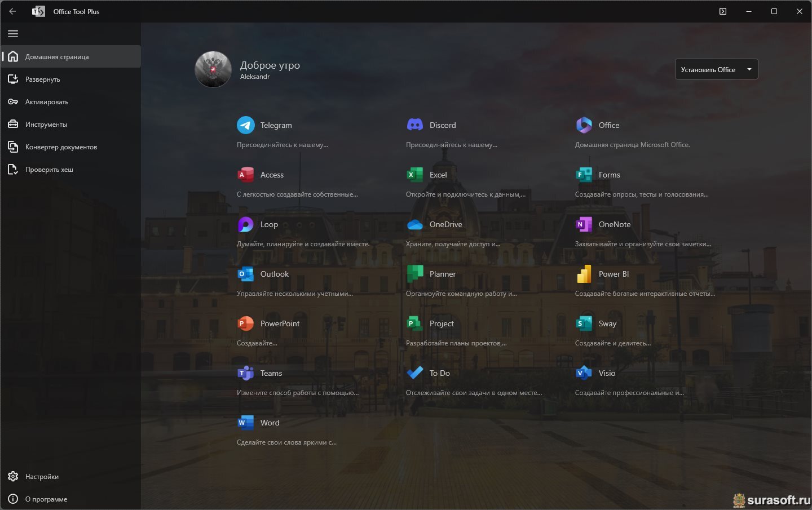Click the Forms app icon
The height and width of the screenshot is (510, 812).
tap(584, 175)
